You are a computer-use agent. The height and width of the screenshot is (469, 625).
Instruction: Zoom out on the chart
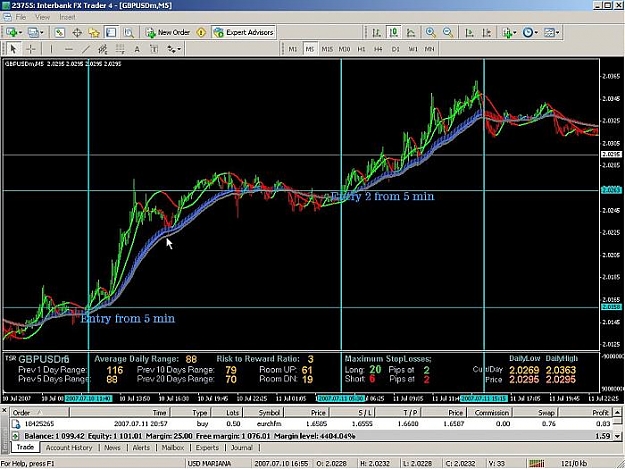pos(448,33)
